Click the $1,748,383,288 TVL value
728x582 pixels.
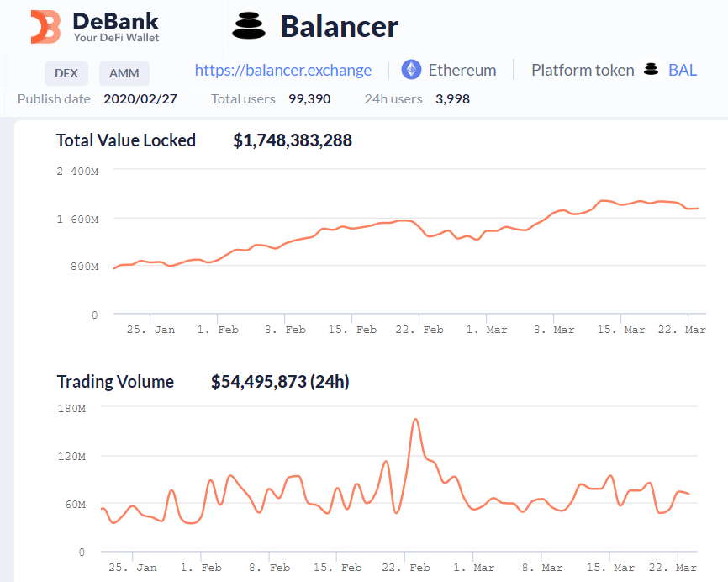(x=293, y=140)
